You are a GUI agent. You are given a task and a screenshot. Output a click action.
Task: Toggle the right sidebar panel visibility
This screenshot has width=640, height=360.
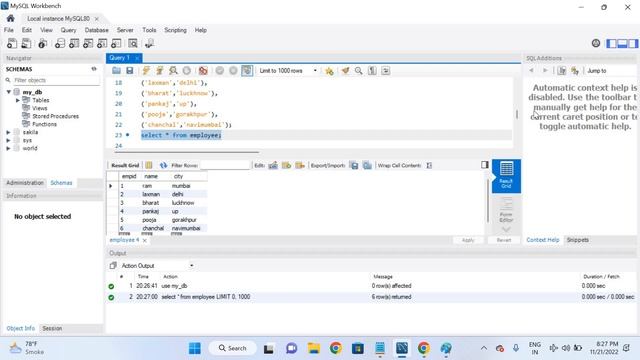(633, 43)
